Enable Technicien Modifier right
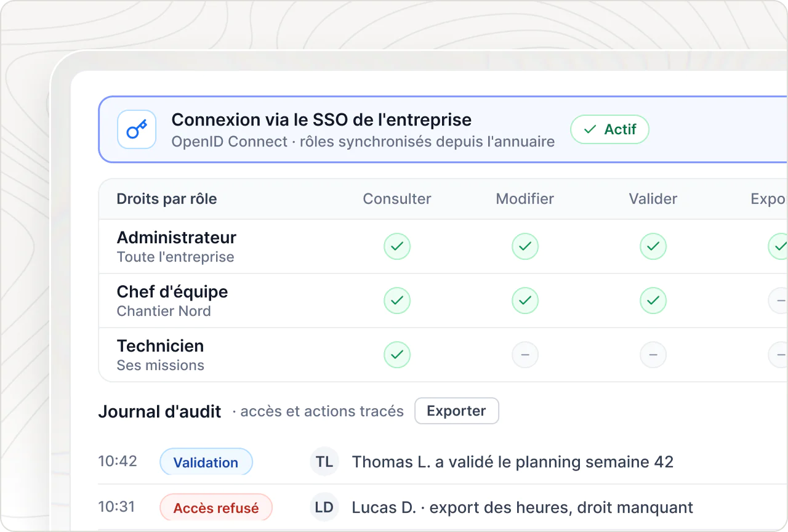Image resolution: width=788 pixels, height=532 pixels. (x=525, y=355)
